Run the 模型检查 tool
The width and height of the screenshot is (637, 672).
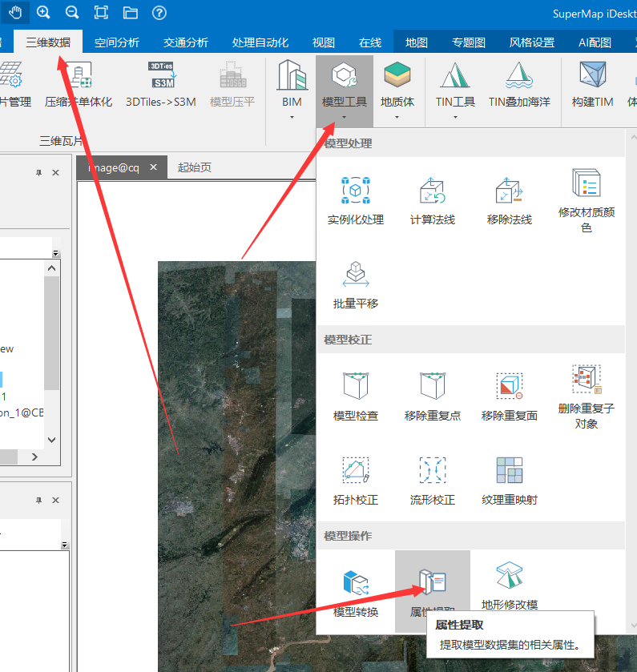click(x=356, y=396)
